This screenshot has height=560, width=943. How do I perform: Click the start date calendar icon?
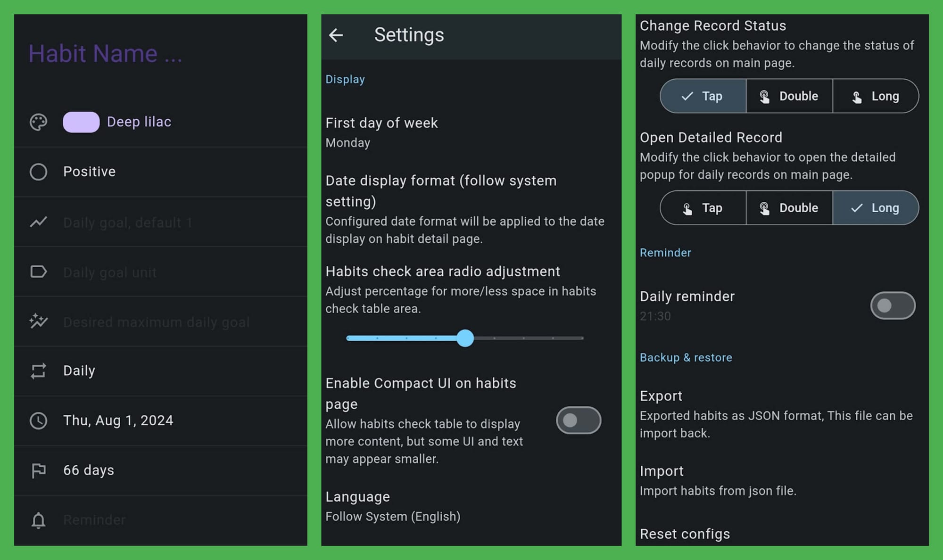coord(37,420)
